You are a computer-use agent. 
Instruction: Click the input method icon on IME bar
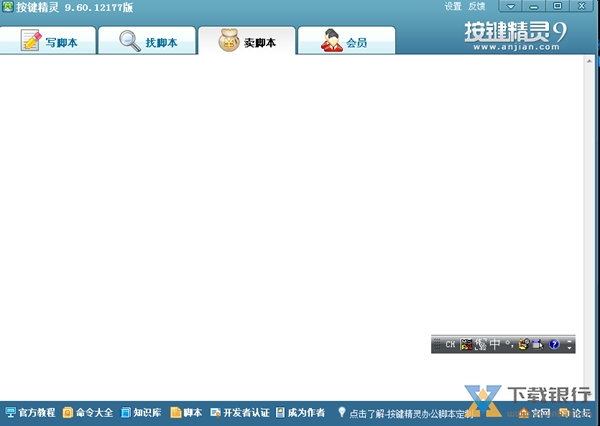[466, 344]
